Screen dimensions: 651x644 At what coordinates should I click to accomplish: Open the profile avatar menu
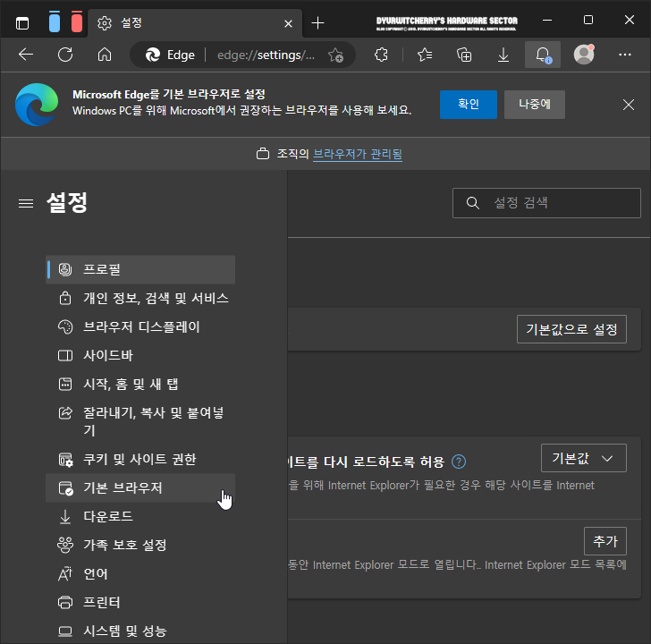click(584, 55)
